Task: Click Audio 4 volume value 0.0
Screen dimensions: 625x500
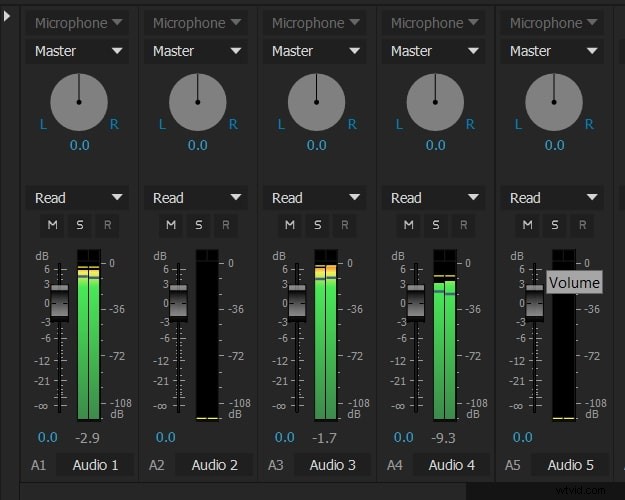Action: (x=403, y=437)
